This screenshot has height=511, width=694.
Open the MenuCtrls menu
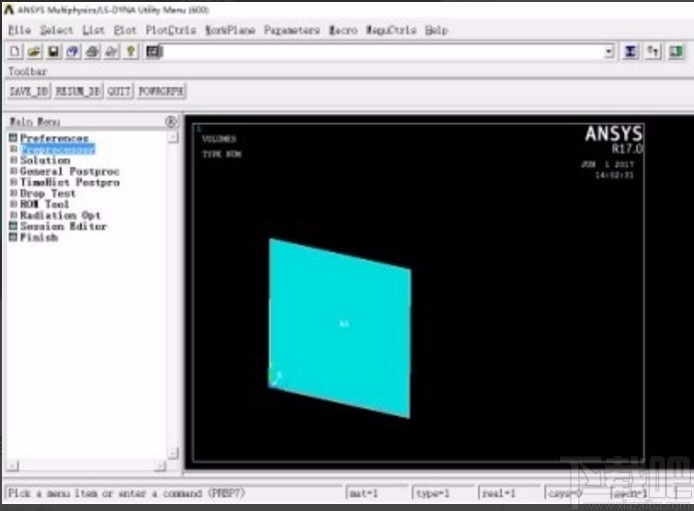pos(391,30)
